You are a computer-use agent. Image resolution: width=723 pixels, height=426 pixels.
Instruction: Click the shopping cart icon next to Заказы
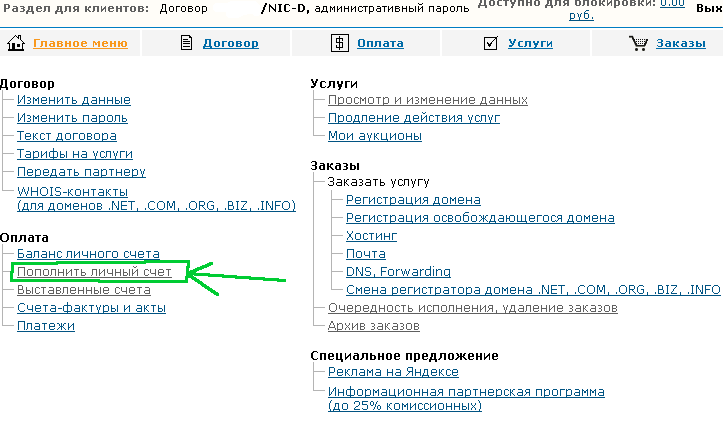[x=638, y=43]
